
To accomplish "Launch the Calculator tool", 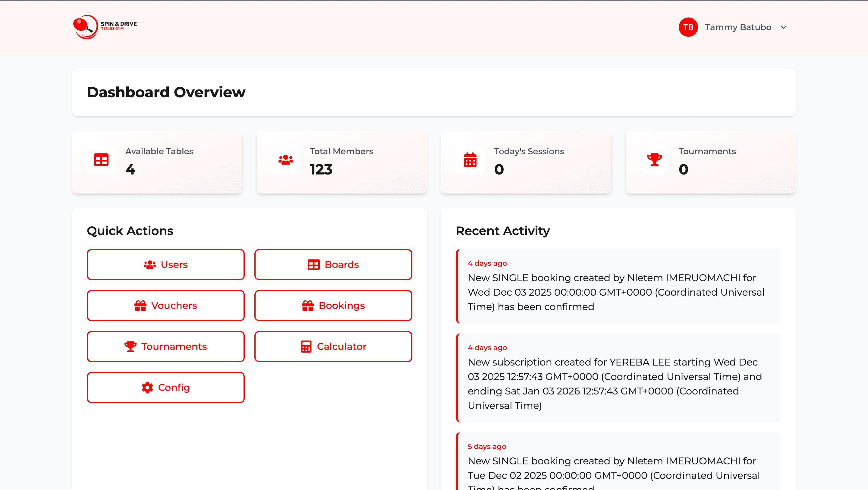I will [x=333, y=347].
